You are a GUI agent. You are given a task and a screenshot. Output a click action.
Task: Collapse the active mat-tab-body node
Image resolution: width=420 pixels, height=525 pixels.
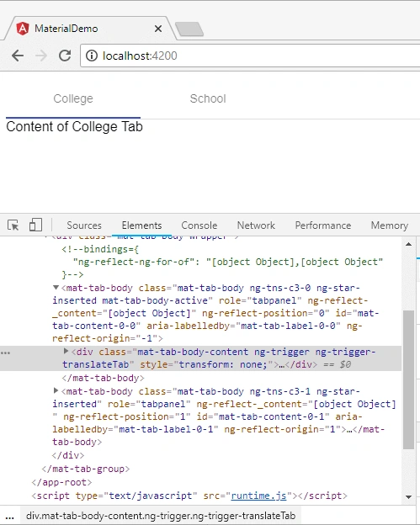pyautogui.click(x=56, y=288)
